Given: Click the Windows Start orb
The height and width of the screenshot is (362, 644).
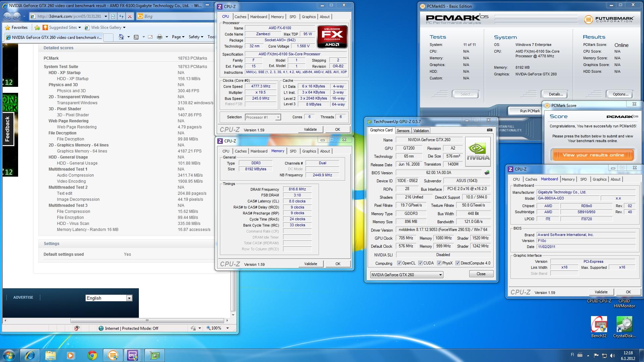Looking at the screenshot, I should (x=9, y=355).
